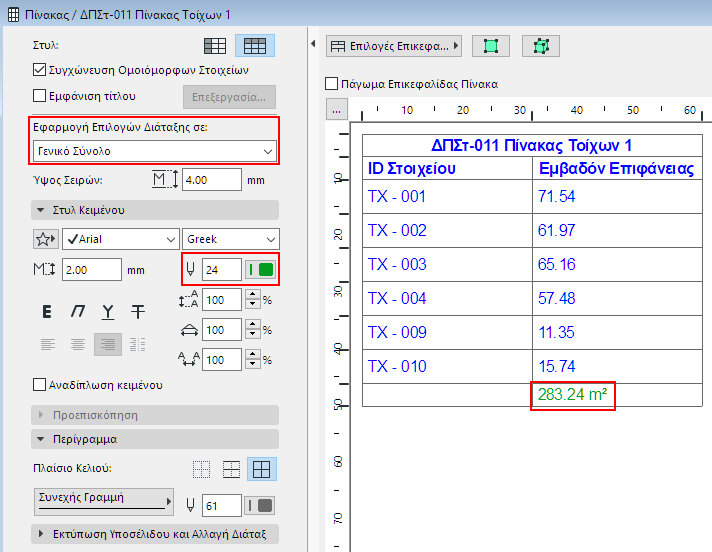
Task: Click the border pen icon beside 61
Action: (x=191, y=505)
